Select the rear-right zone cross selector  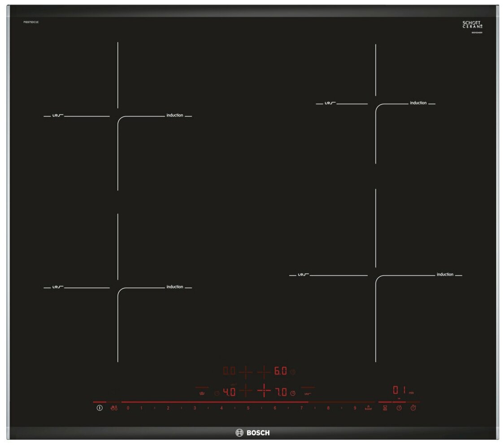pyautogui.click(x=264, y=372)
